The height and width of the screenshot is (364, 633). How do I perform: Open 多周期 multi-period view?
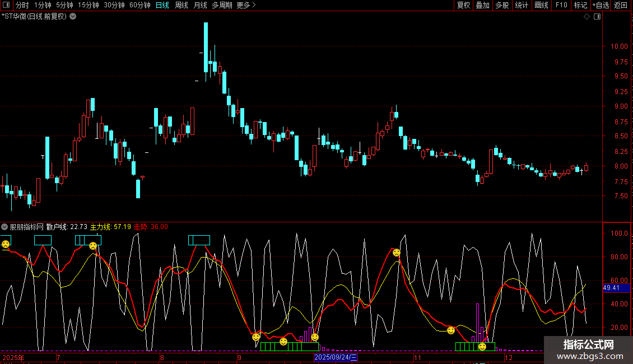(222, 5)
